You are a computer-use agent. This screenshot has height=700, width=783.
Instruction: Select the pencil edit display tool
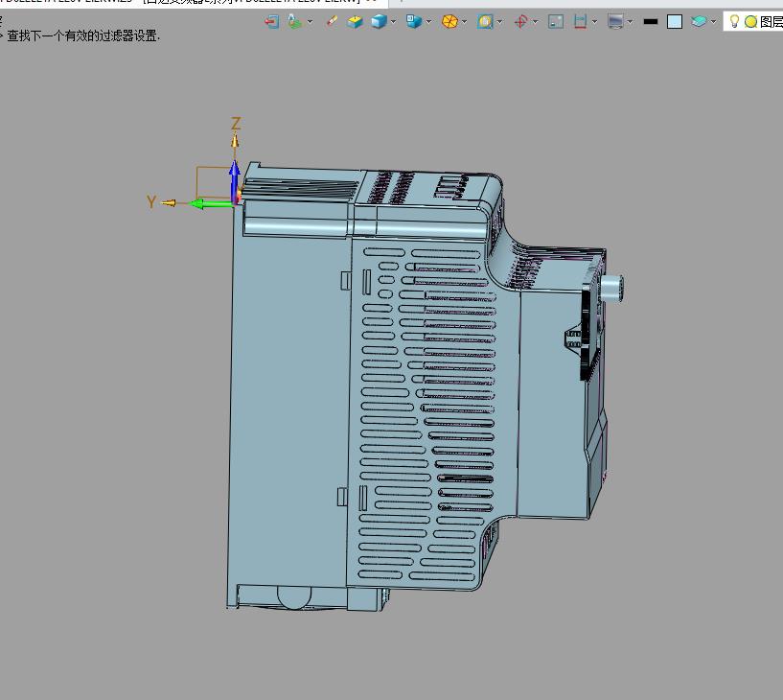point(332,21)
